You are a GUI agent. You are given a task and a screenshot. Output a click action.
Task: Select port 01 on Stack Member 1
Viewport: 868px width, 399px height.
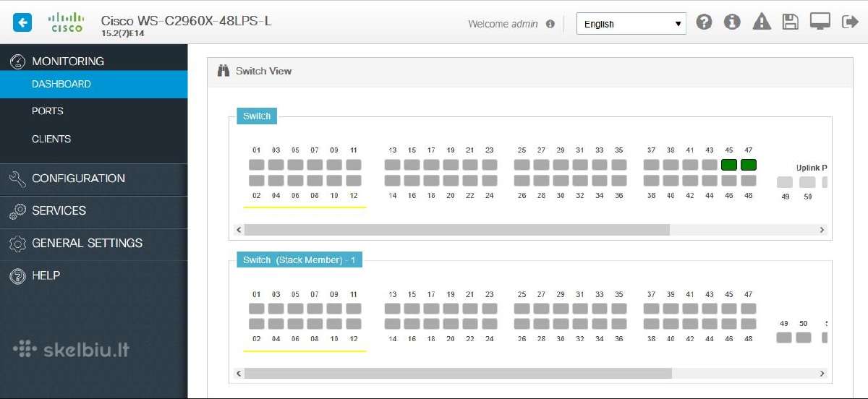257,309
